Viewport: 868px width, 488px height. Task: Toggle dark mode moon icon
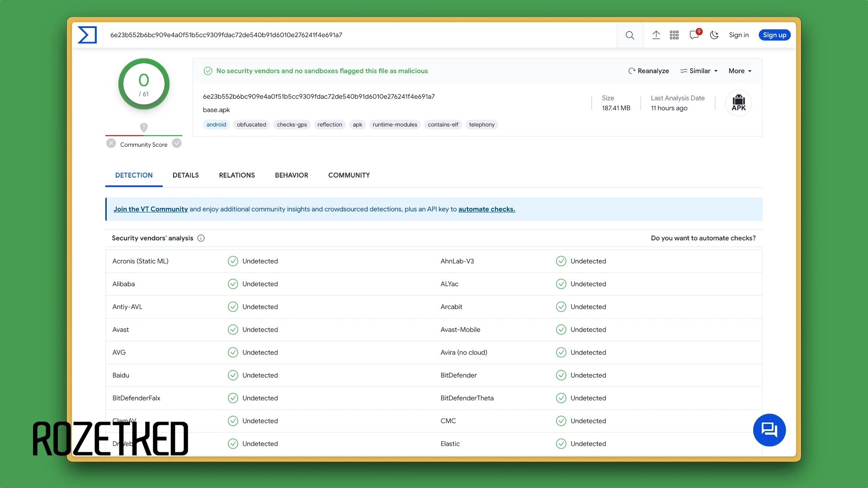(x=714, y=35)
